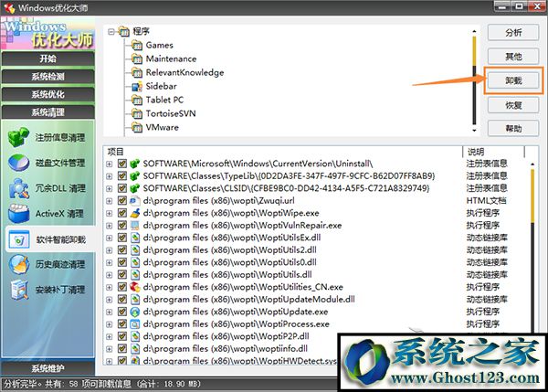This screenshot has height=392, width=548.
Task: Uncheck the WoptiProcess.exe checkbox
Action: point(122,323)
